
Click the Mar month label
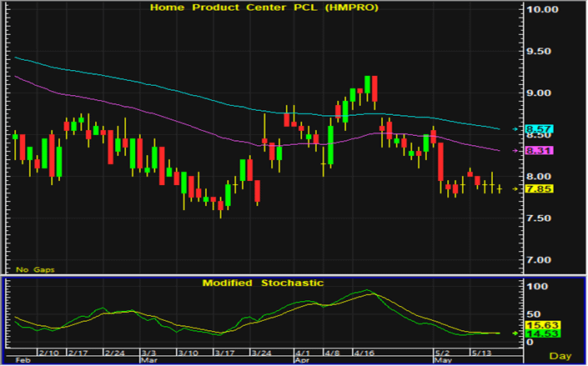[148, 362]
